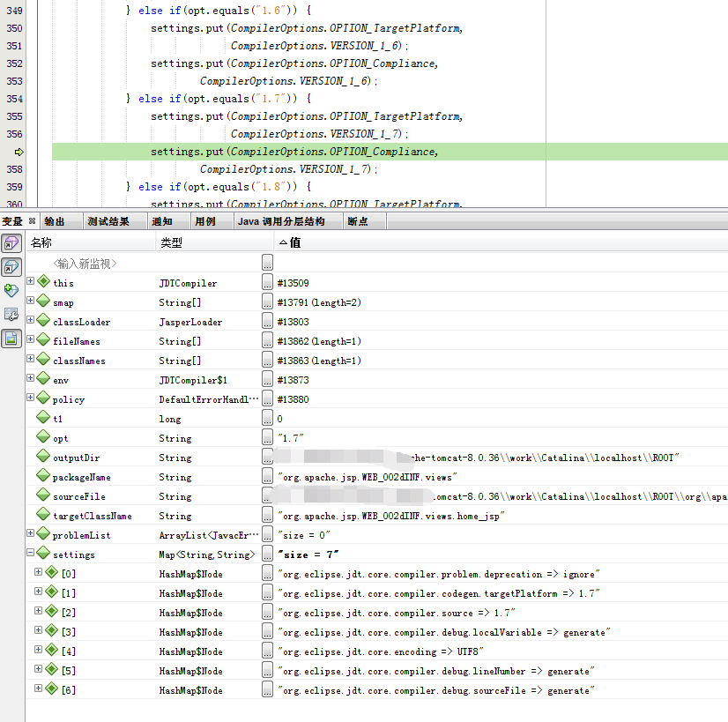This screenshot has width=728, height=722.
Task: Expand the 'this' variable node
Action: tap(30, 281)
